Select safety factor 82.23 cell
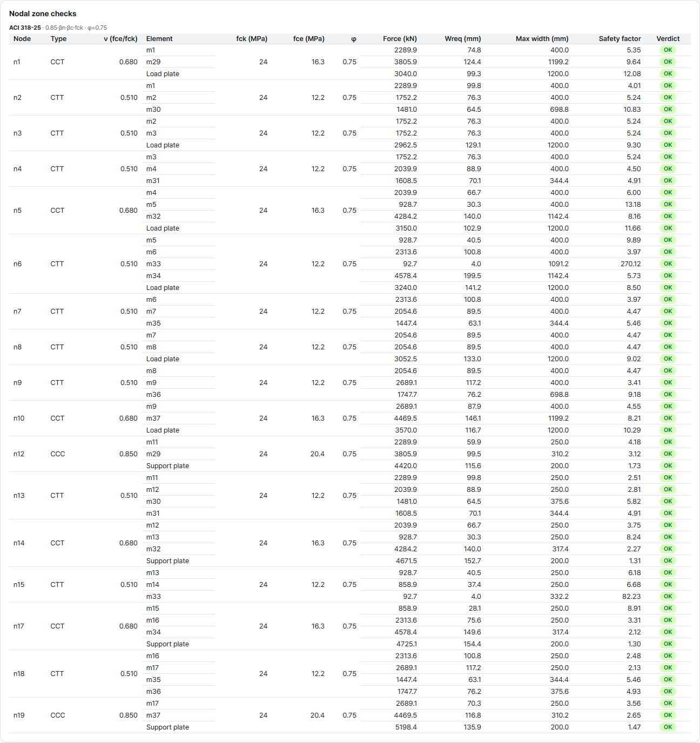This screenshot has height=743, width=700. (631, 597)
